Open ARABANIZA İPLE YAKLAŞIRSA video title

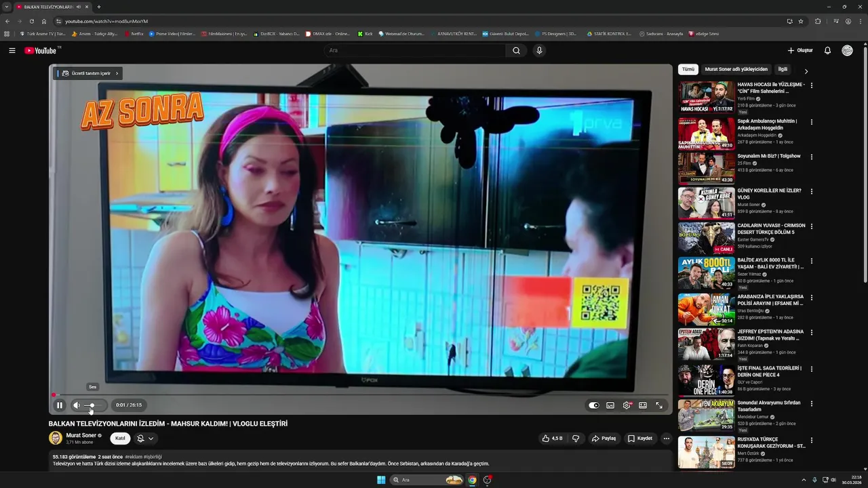tap(770, 300)
